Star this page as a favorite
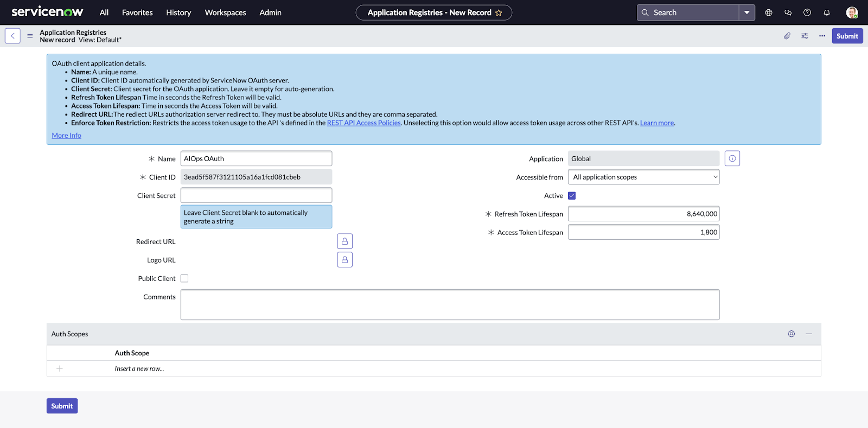This screenshot has width=868, height=428. (499, 13)
